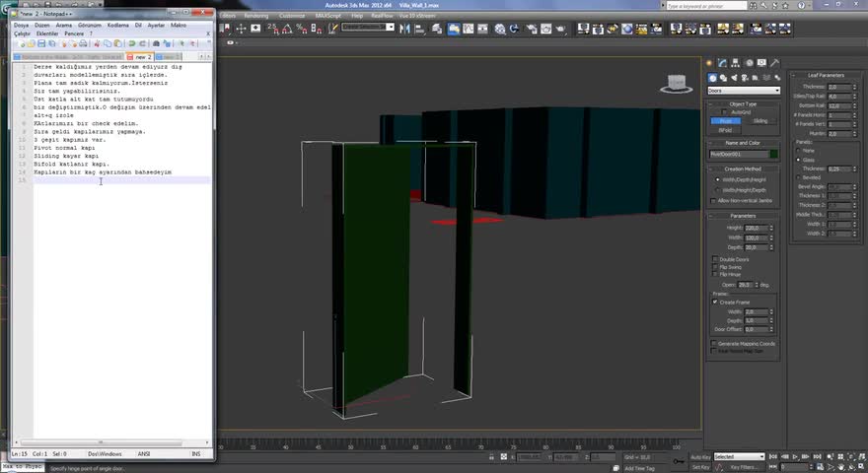Collapse the Leaf Parameters rollout
Screen dimensions: 868x473
[x=826, y=75]
